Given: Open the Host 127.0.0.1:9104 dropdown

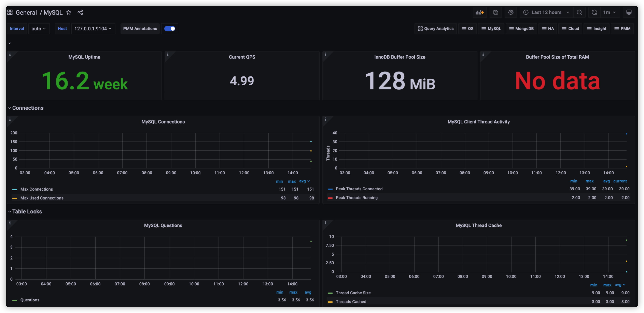Looking at the screenshot, I should point(93,28).
